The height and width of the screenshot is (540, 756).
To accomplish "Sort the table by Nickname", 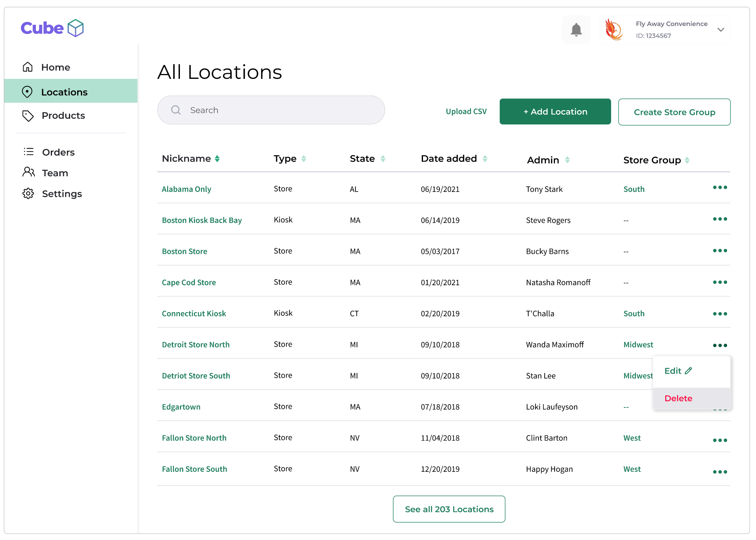I will click(x=217, y=158).
